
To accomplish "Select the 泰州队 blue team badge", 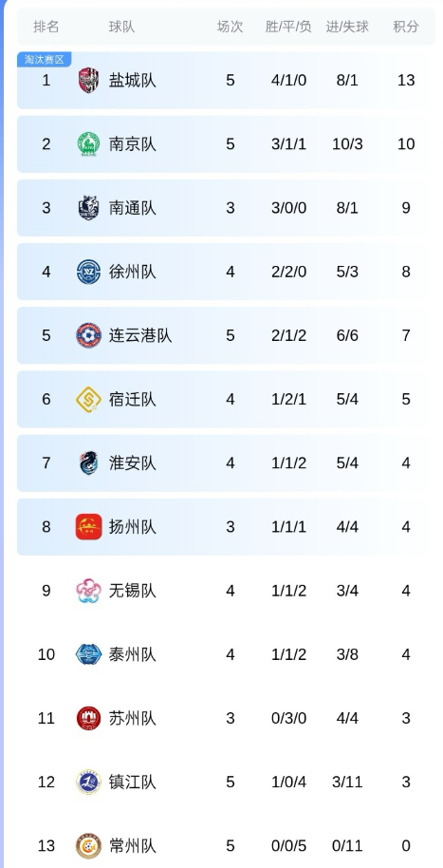I will [88, 654].
